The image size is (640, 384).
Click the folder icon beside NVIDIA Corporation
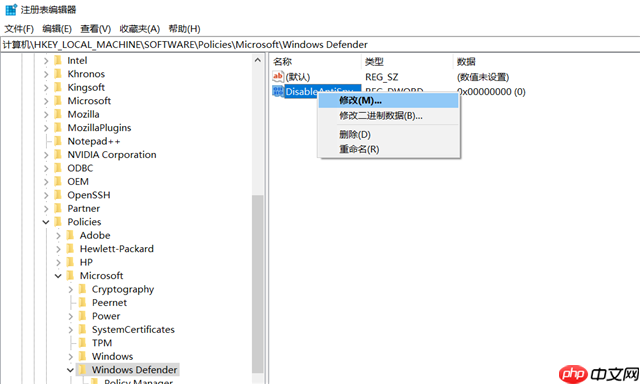click(58, 155)
